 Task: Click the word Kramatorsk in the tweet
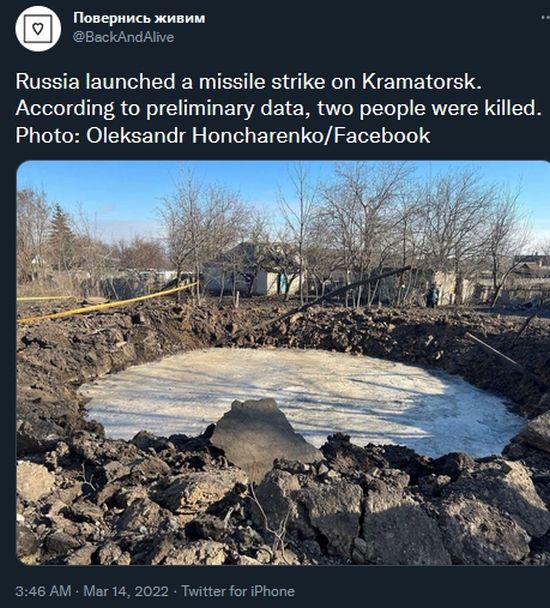(421, 81)
